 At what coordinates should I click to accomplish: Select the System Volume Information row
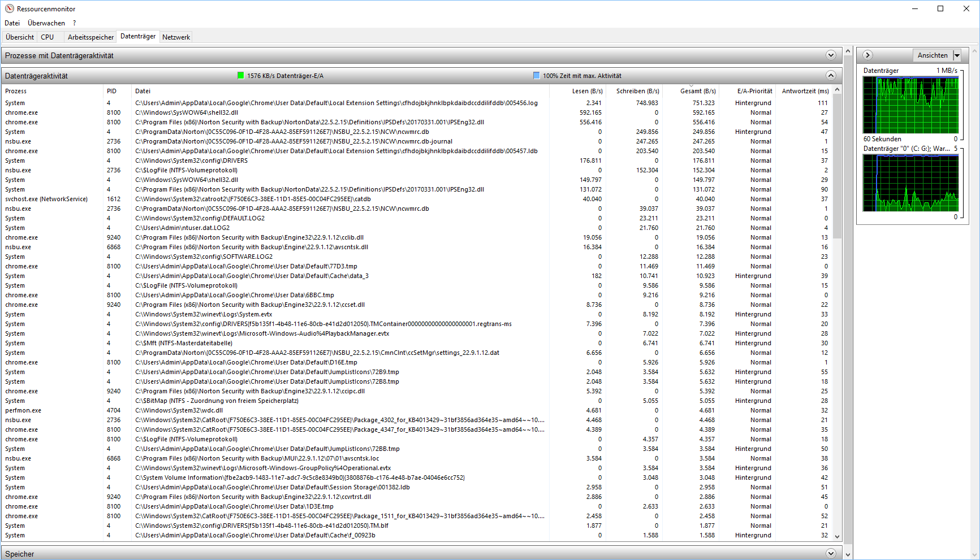tap(417, 477)
